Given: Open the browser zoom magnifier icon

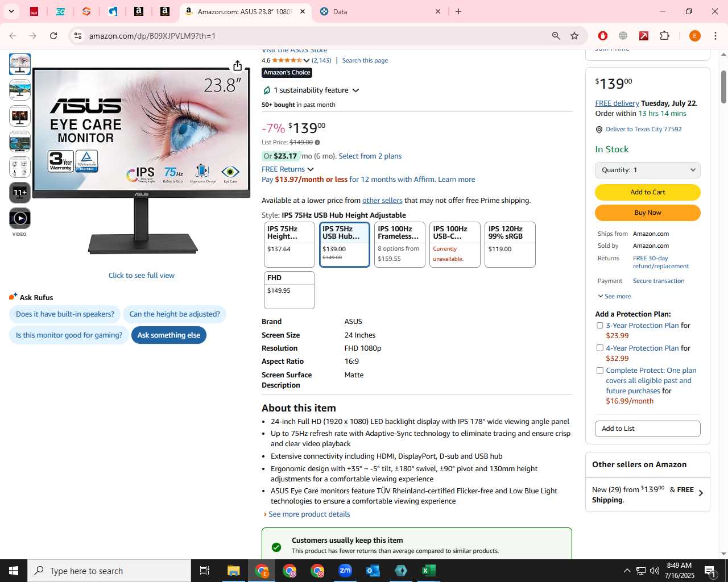Looking at the screenshot, I should pyautogui.click(x=556, y=36).
